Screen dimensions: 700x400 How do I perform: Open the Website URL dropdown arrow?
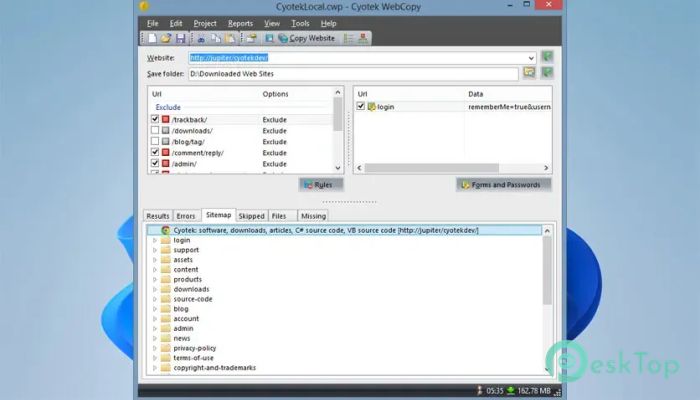coord(531,58)
